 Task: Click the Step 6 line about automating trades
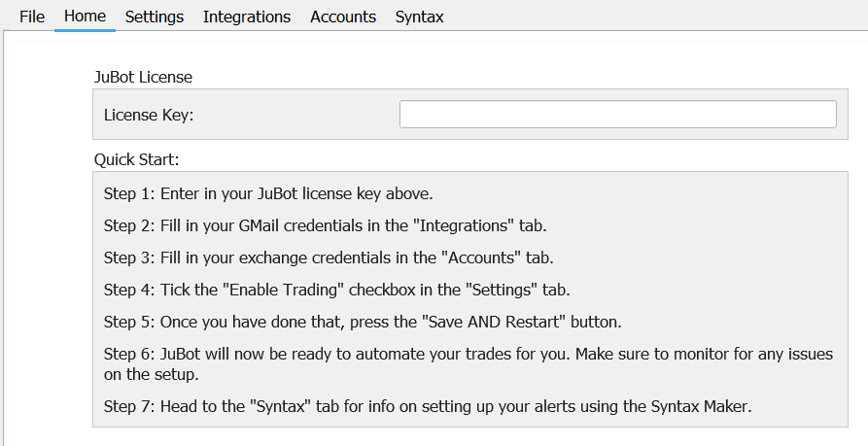[x=469, y=364]
